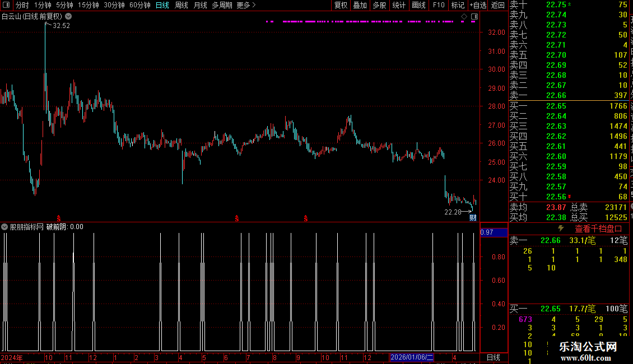
Task: Select the 日线 daily chart tab
Action: tap(162, 5)
